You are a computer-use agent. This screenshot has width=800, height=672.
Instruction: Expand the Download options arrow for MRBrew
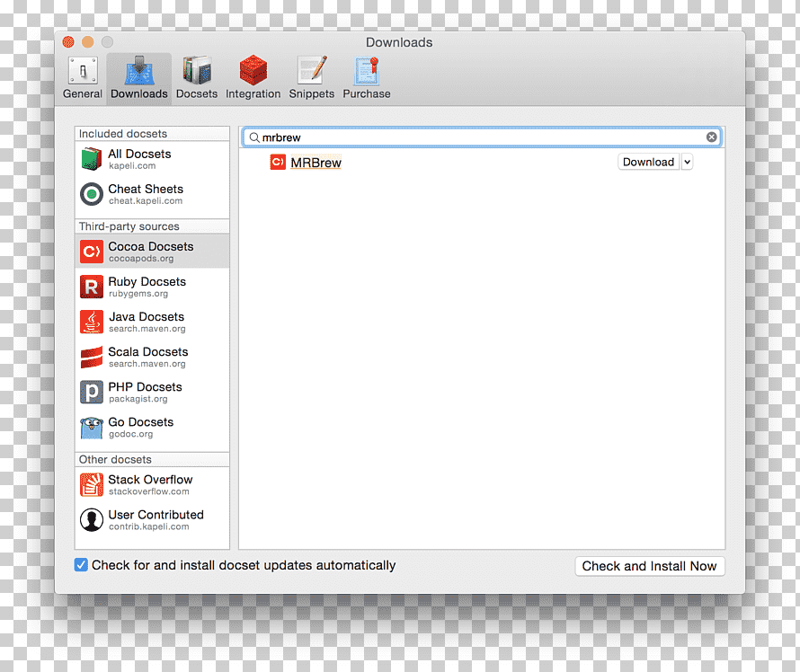688,162
